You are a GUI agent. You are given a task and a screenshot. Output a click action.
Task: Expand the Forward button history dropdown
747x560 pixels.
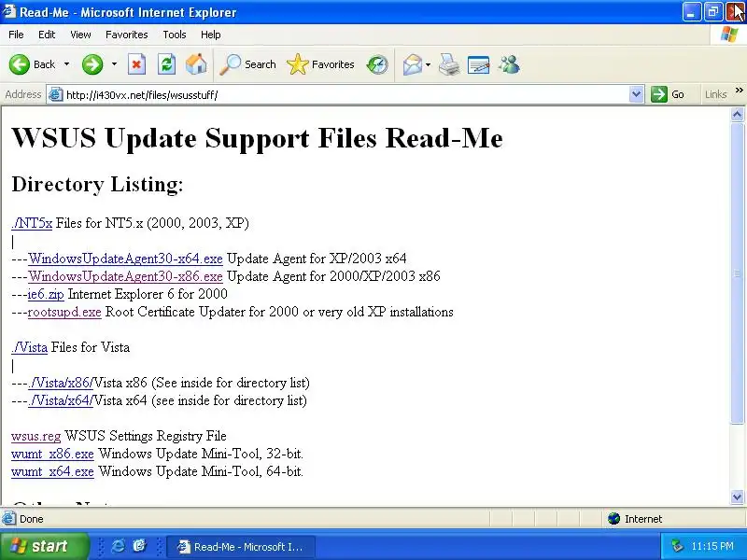(x=114, y=64)
